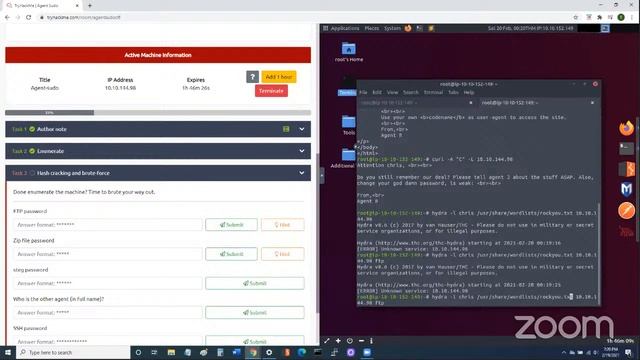Open the Applications menu

[344, 28]
